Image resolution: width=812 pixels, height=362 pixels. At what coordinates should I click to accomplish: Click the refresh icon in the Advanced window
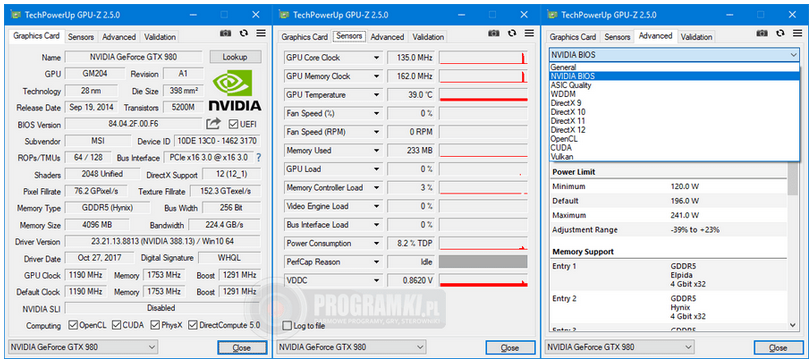780,33
